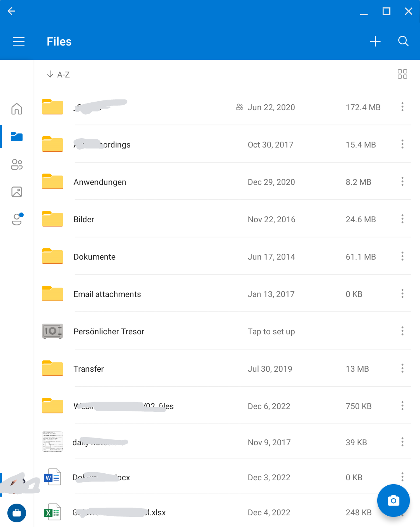The image size is (420, 527).
Task: Open Persönlicher Tresor vault
Action: click(226, 332)
